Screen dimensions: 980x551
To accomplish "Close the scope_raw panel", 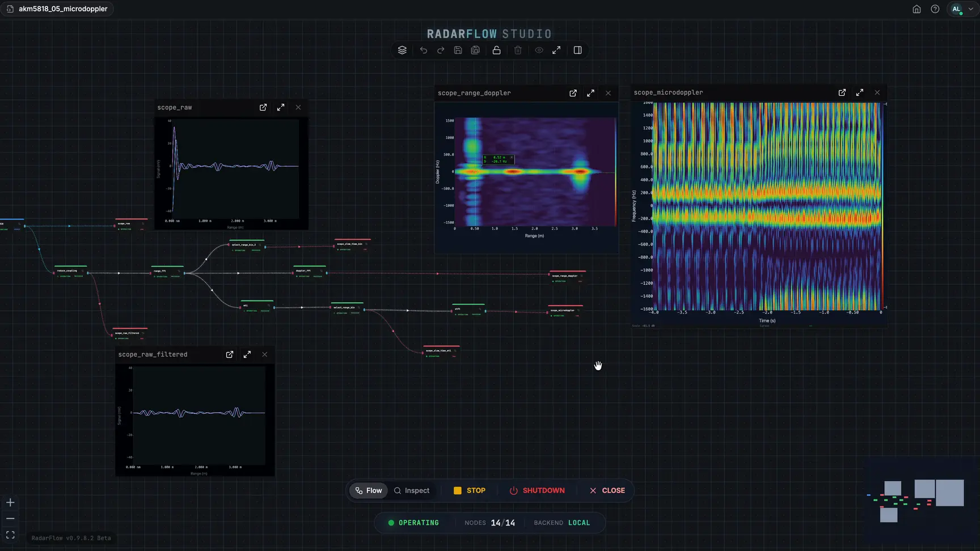I will click(x=298, y=107).
